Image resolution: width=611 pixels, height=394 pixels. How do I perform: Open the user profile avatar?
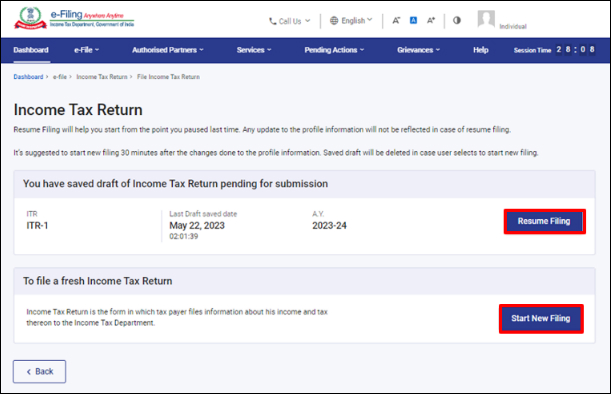486,19
